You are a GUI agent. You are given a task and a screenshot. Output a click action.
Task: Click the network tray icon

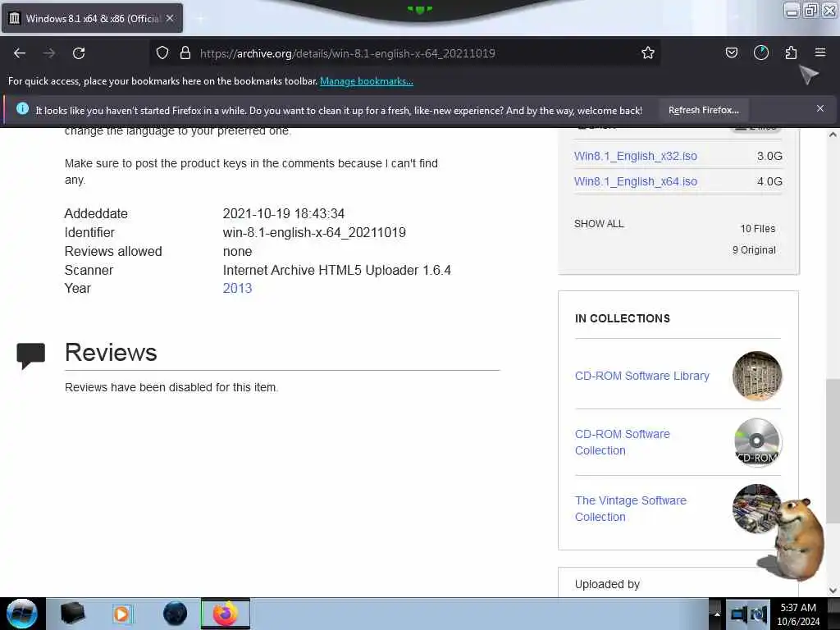[x=739, y=614]
